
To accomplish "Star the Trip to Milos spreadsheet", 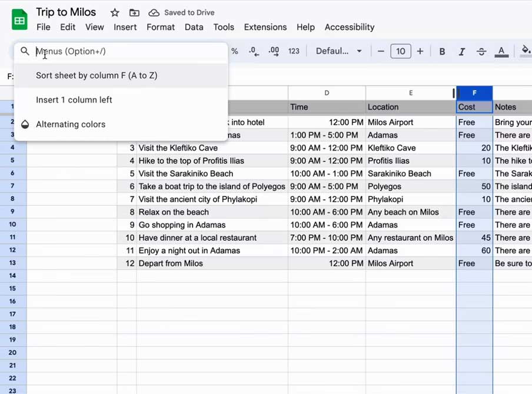I will coord(114,12).
